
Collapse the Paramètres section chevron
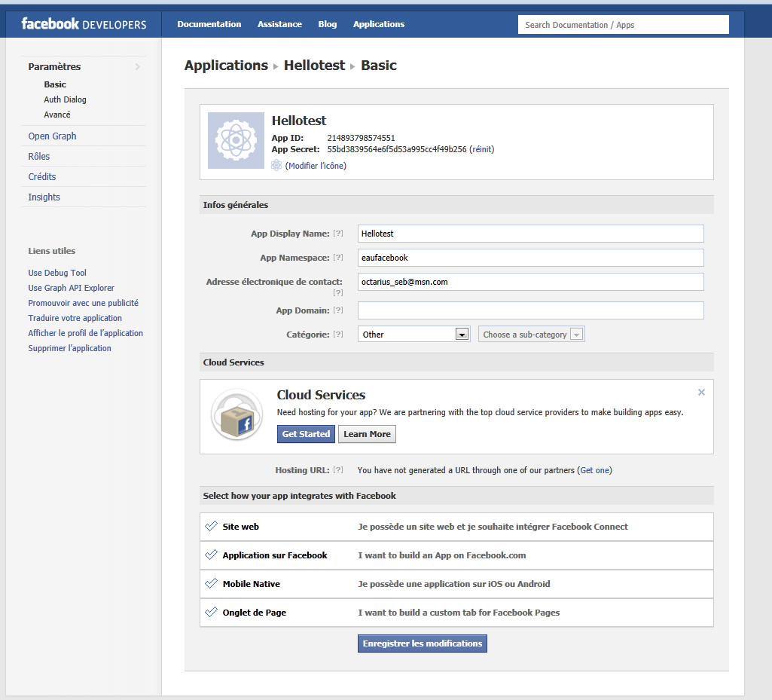click(x=137, y=66)
